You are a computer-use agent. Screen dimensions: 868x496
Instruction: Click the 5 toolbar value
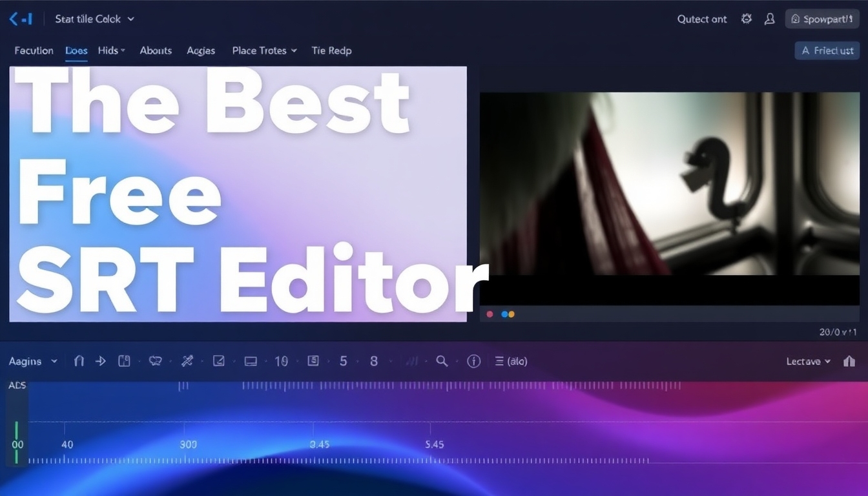344,362
